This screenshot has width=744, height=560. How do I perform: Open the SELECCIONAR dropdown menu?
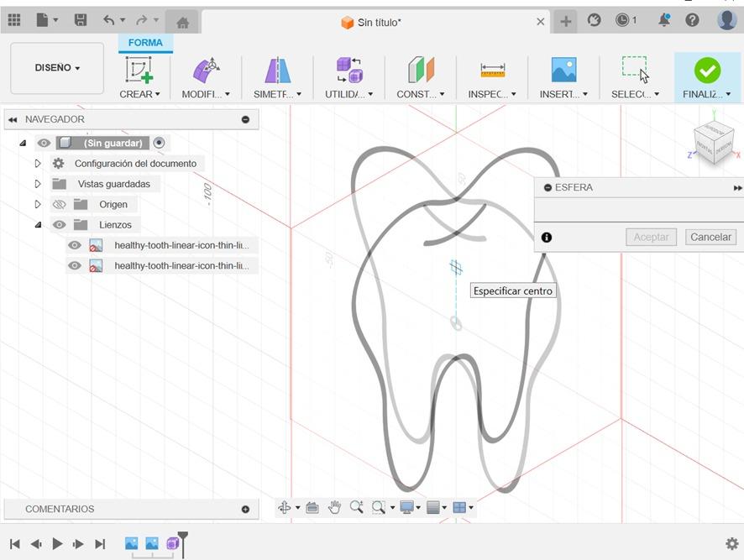click(636, 94)
